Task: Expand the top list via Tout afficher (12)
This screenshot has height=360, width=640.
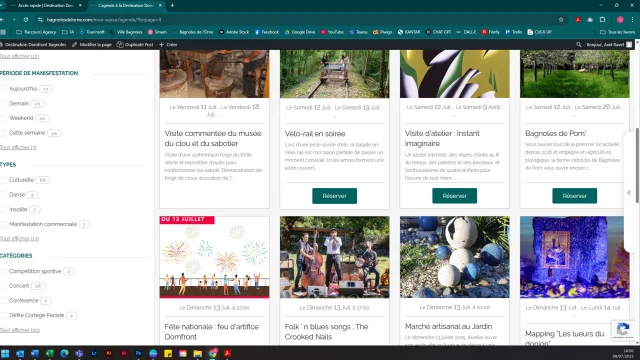Action: [x=20, y=56]
